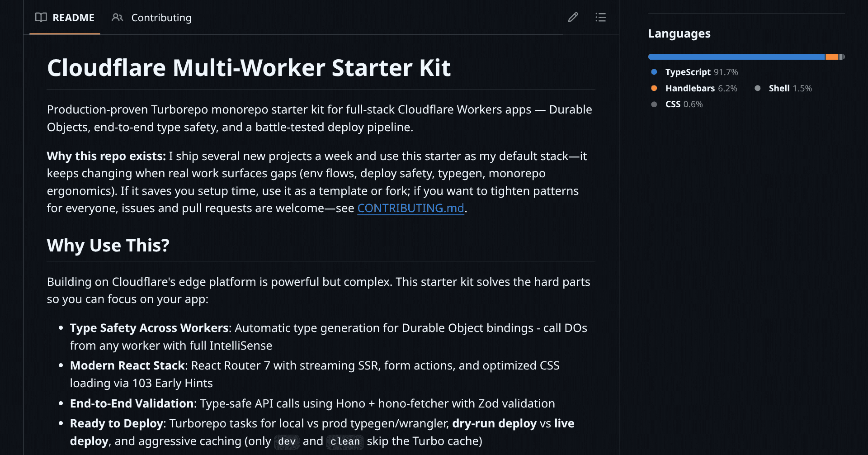Click the bold 'dry-run deploy' text
868x455 pixels.
[x=494, y=423]
